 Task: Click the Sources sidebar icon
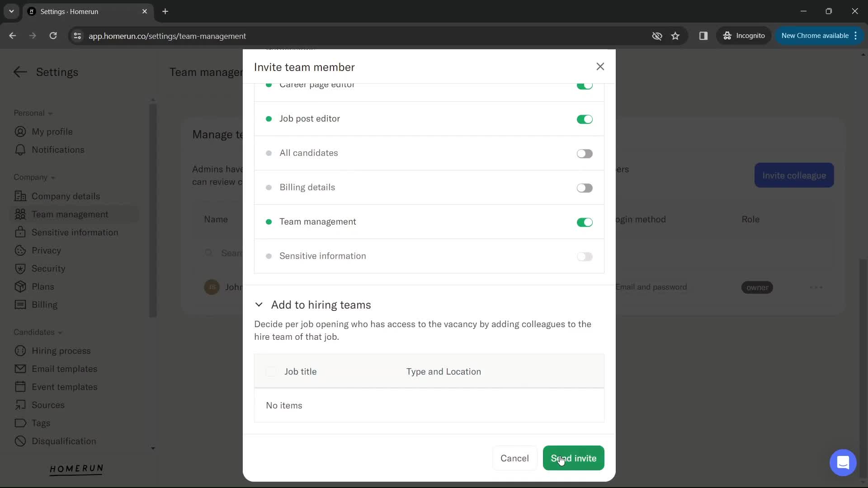pyautogui.click(x=20, y=405)
